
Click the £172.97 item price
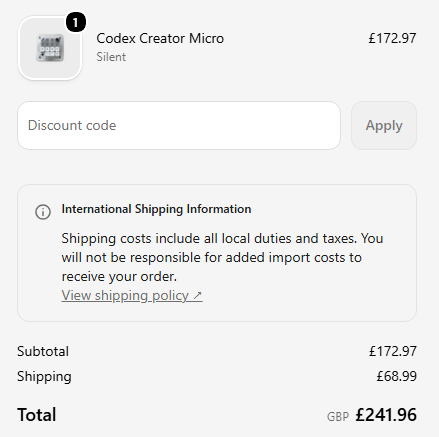click(392, 38)
